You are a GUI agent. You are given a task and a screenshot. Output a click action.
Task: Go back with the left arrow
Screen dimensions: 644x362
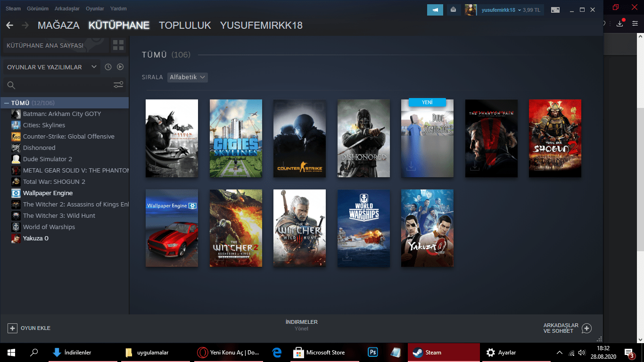click(x=9, y=25)
